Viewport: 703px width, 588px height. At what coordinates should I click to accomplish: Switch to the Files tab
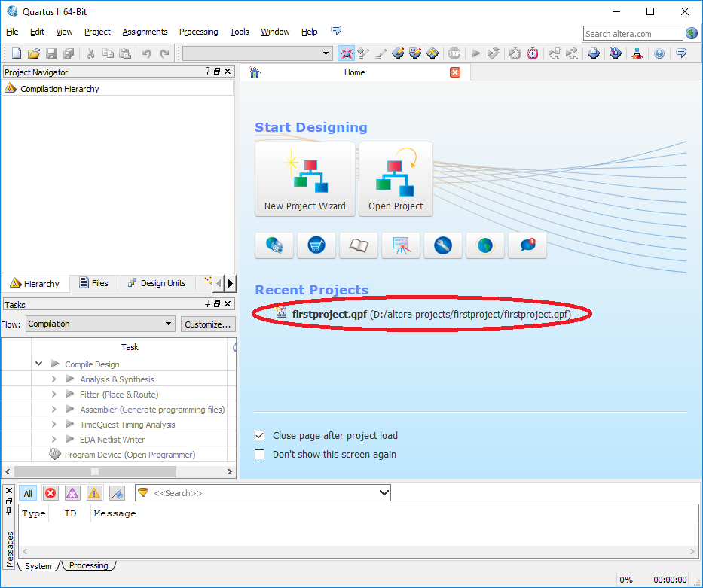point(94,283)
